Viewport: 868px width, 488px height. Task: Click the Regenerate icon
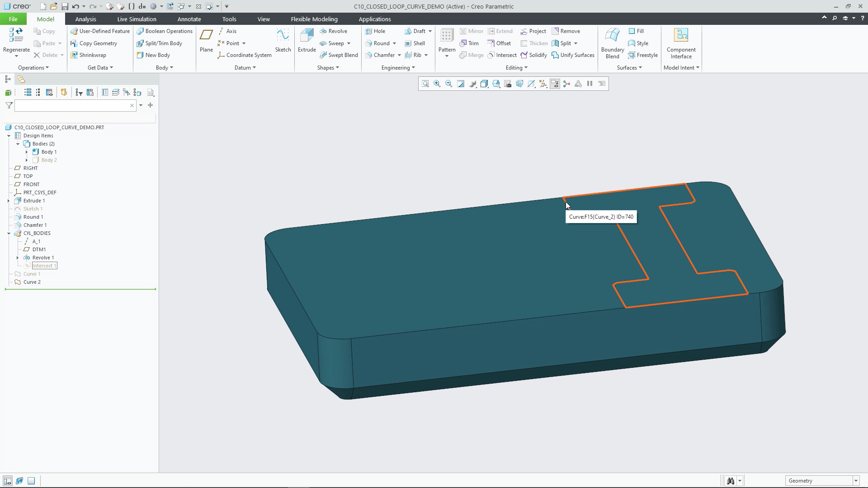[16, 35]
